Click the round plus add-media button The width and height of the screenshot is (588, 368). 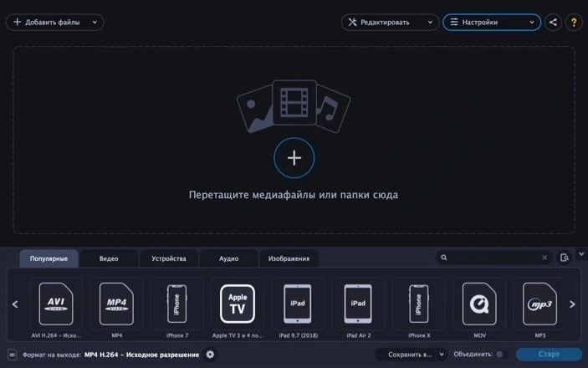pyautogui.click(x=294, y=158)
